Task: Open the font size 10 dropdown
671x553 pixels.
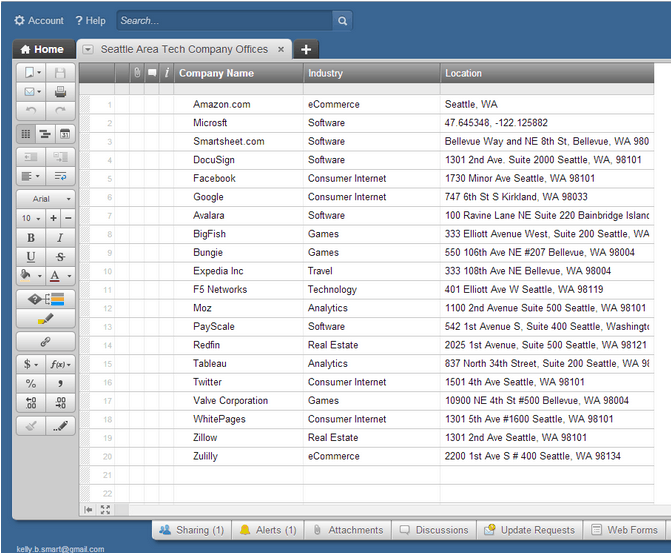Action: 31,218
